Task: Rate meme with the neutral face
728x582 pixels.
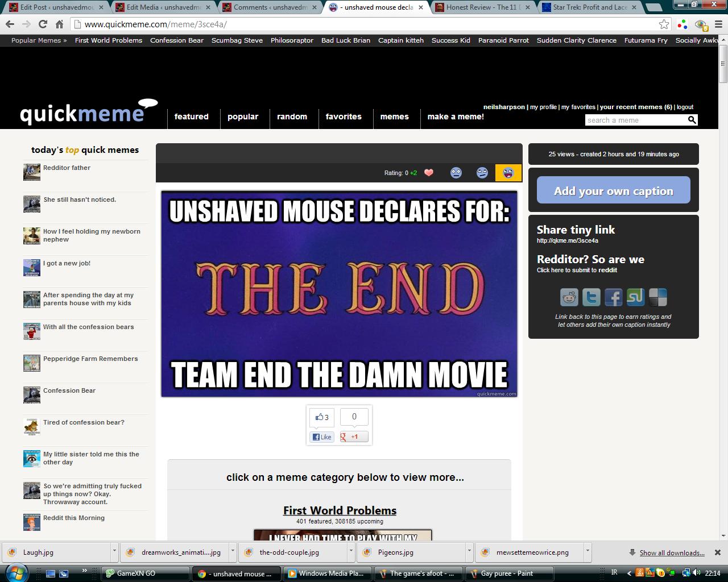Action: (x=456, y=173)
